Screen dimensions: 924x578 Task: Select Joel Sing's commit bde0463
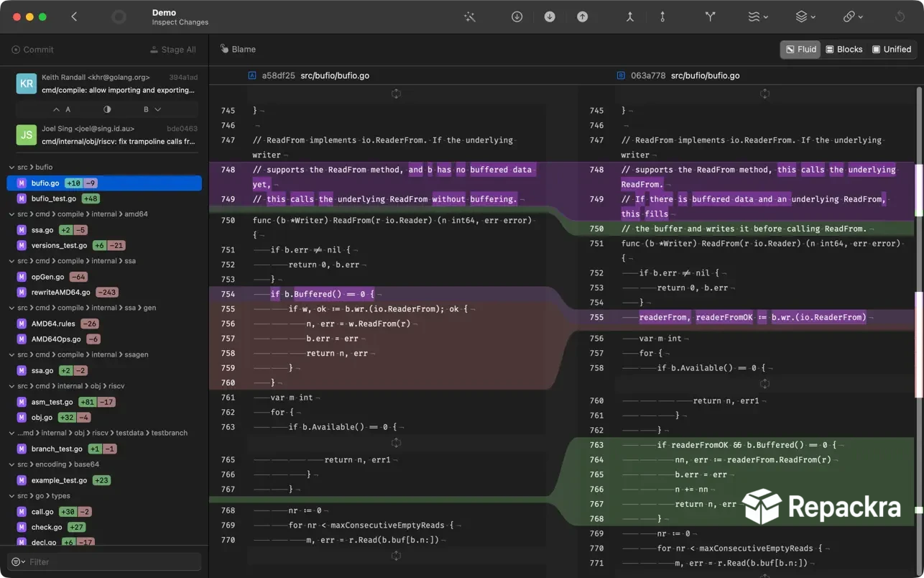point(107,135)
